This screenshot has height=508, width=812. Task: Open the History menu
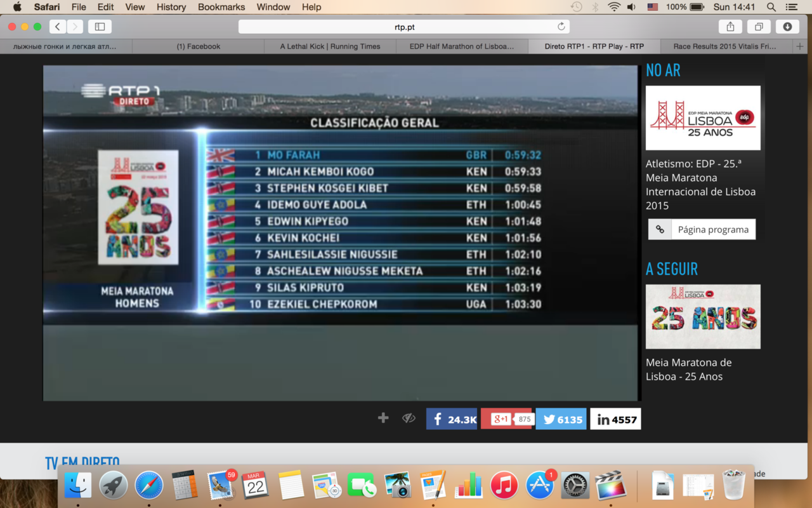tap(171, 7)
